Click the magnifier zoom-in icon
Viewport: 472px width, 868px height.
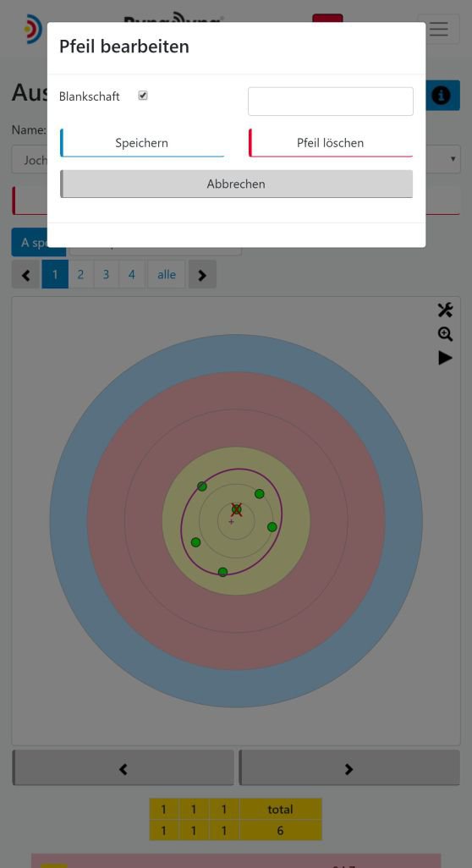(445, 334)
